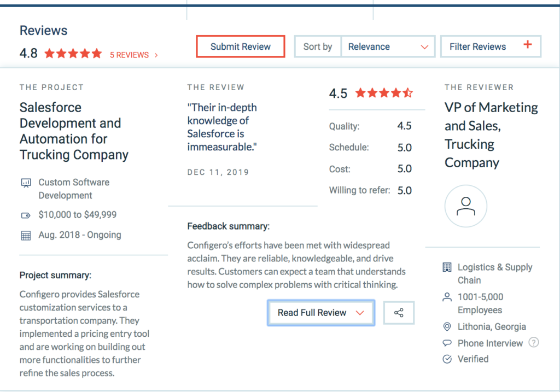Screen dimensions: 560x392
Task: Click the Reviews section heading
Action: tap(44, 31)
